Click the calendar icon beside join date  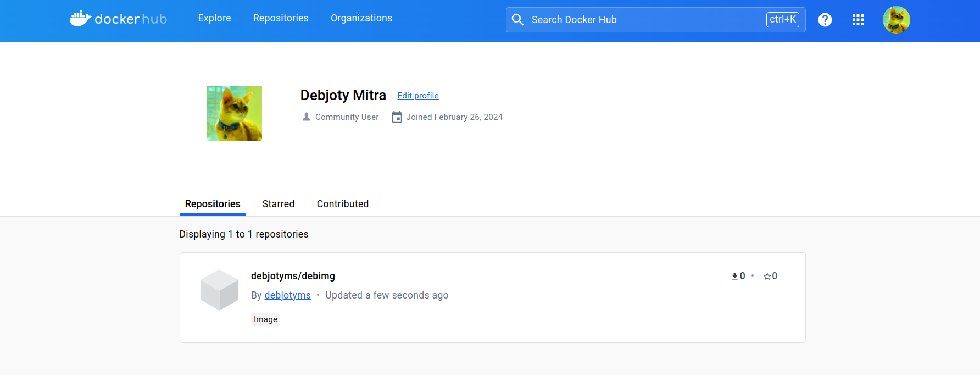pos(397,117)
